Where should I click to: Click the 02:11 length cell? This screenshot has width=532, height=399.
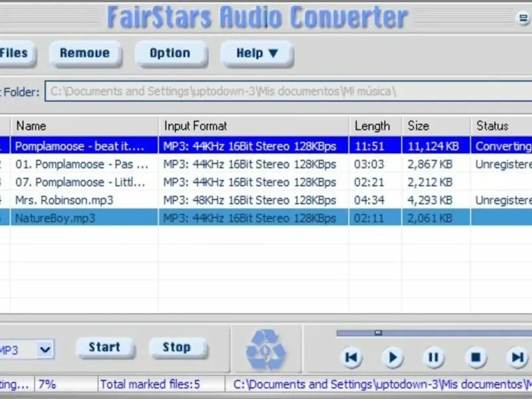[x=375, y=218]
